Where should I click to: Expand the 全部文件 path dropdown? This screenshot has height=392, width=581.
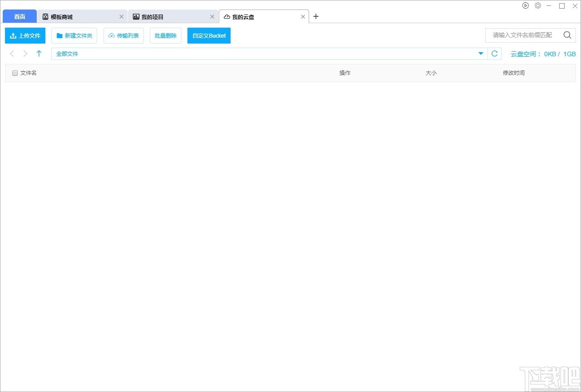tap(481, 54)
